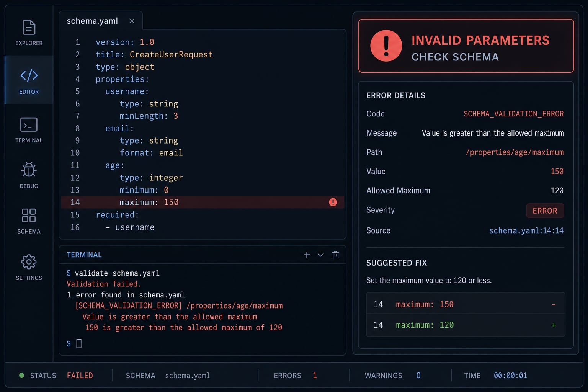Viewport: 588px width, 392px height.
Task: Click minLength: 3 on line 7
Action: click(x=149, y=116)
